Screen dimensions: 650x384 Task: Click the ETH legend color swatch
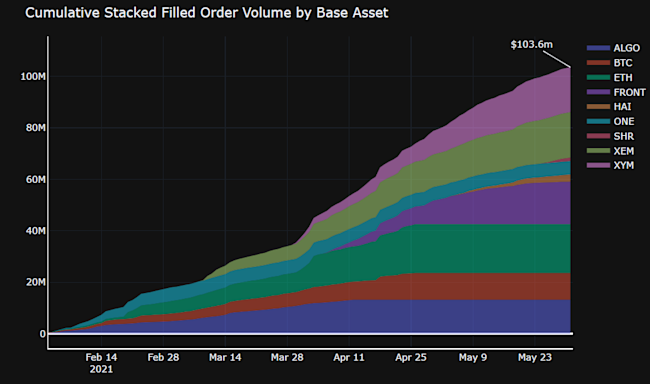pos(598,78)
